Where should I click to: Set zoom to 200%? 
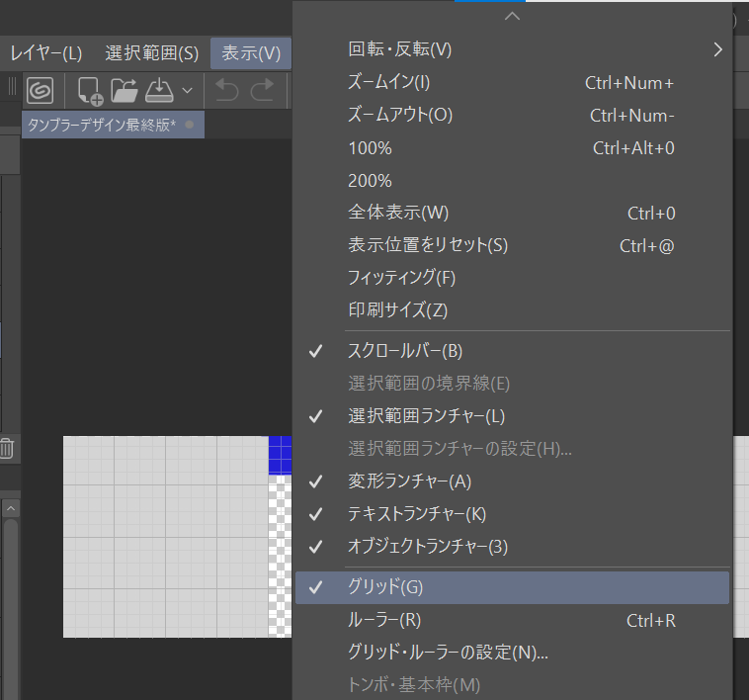512,180
